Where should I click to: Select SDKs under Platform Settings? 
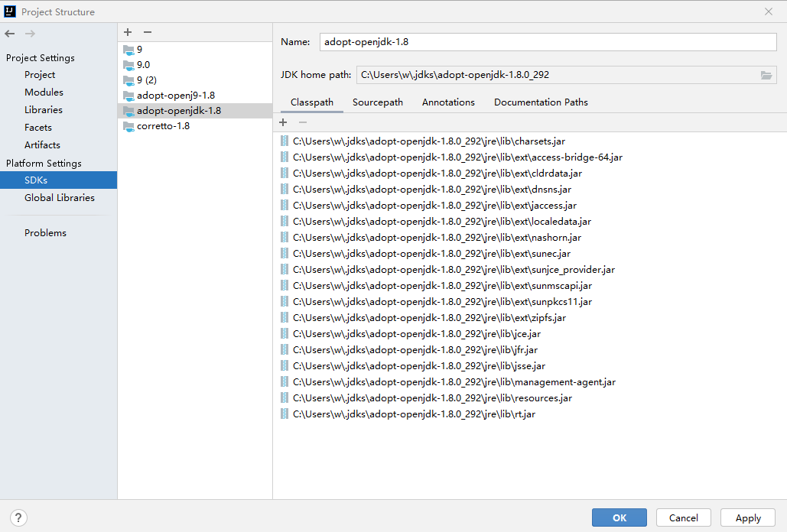58,180
